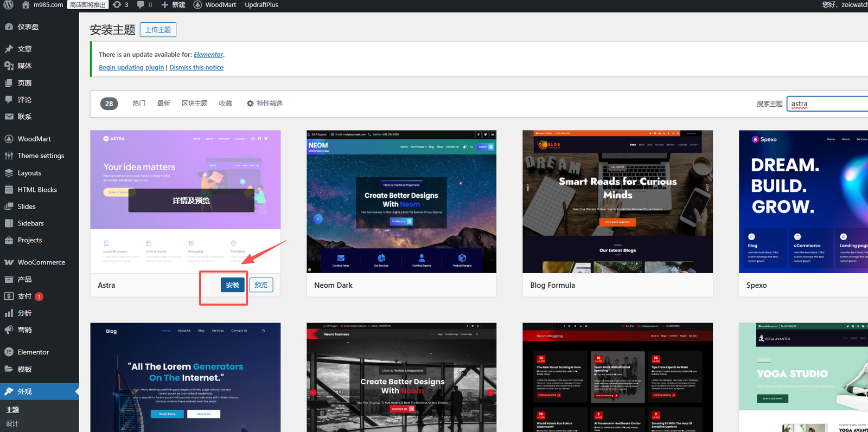Select the 最新 latest themes tab
868x432 pixels.
[x=163, y=104]
